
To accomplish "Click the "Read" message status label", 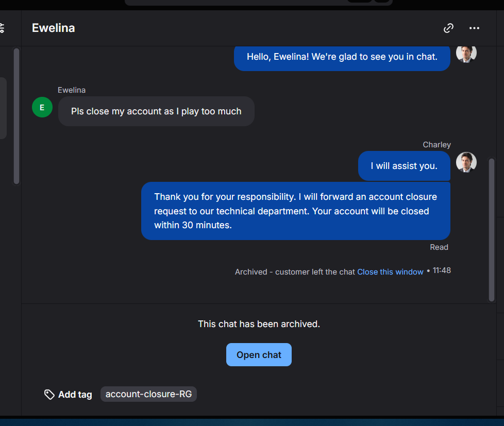I will pyautogui.click(x=439, y=247).
